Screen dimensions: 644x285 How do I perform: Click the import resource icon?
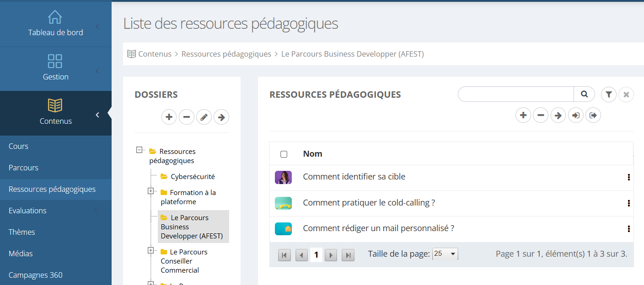coord(575,116)
